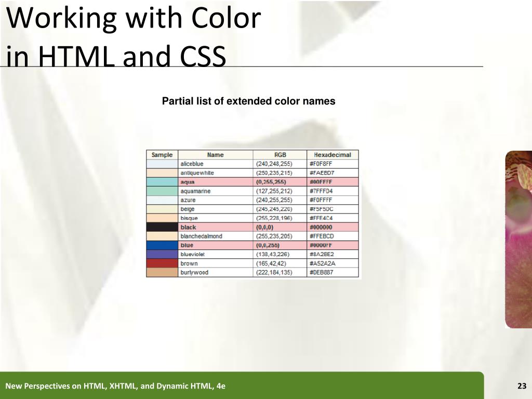This screenshot has width=532, height=399.
Task: Select the #F0F8FF hexadecimal cell
Action: tap(321, 164)
